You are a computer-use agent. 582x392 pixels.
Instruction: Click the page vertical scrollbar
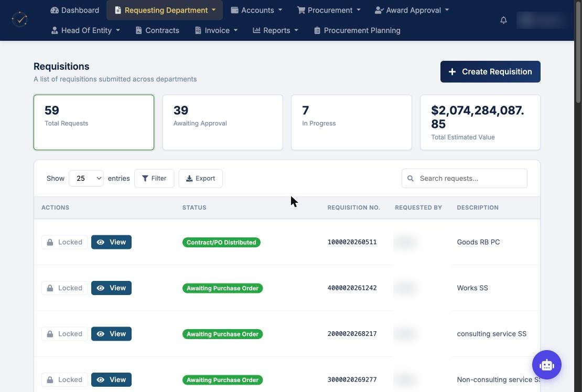click(578, 52)
